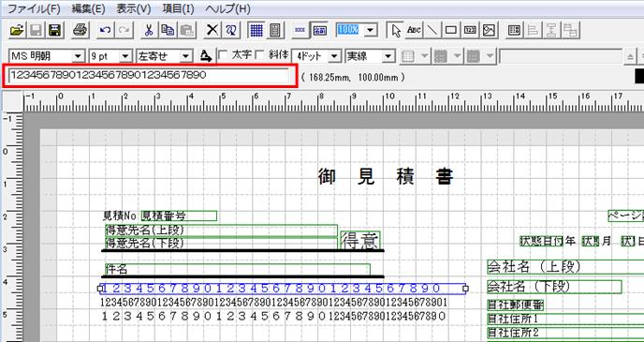The width and height of the screenshot is (644, 342).
Task: Open the 表示(V) menu
Action: 134,8
